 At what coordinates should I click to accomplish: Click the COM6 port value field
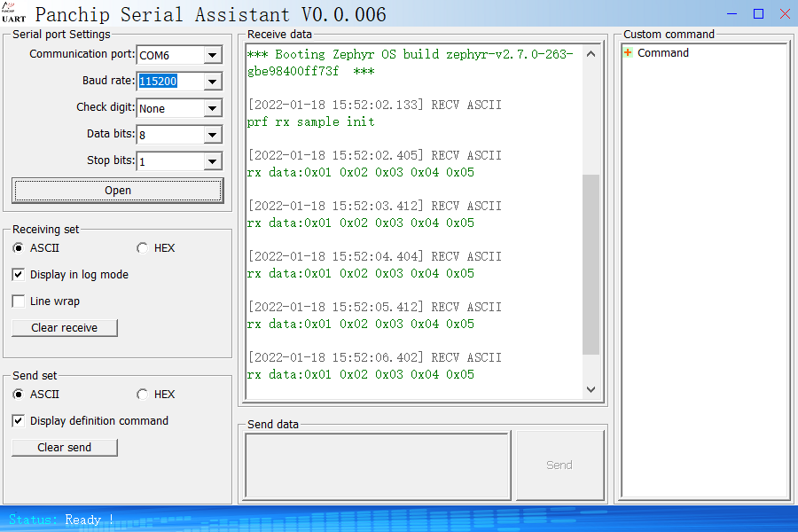coord(171,55)
